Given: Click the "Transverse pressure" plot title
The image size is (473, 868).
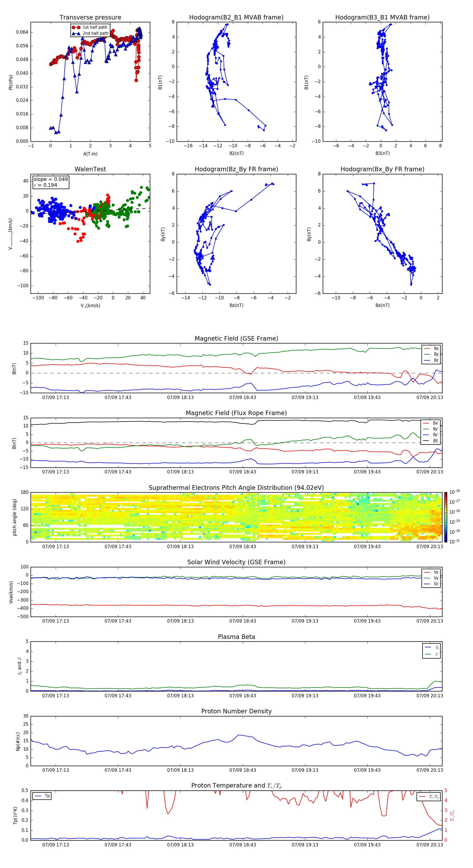Looking at the screenshot, I should [90, 18].
